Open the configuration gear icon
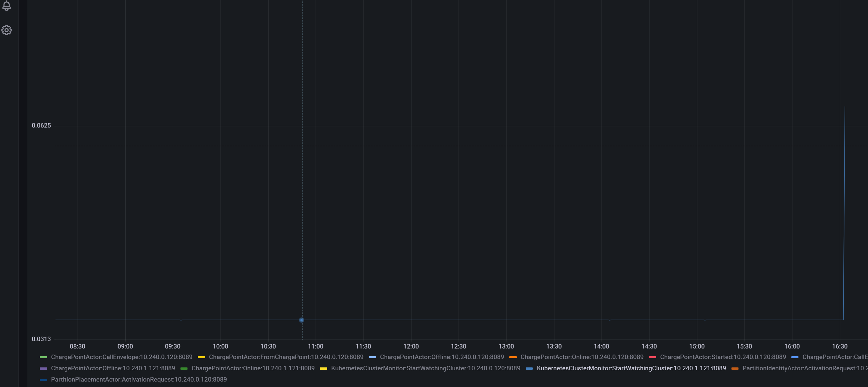Viewport: 868px width, 387px height. 6,30
